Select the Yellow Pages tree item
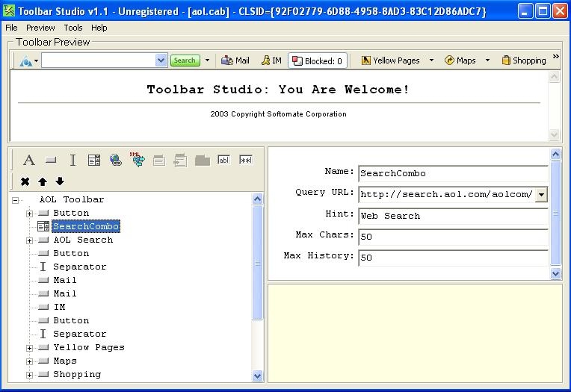 [89, 348]
